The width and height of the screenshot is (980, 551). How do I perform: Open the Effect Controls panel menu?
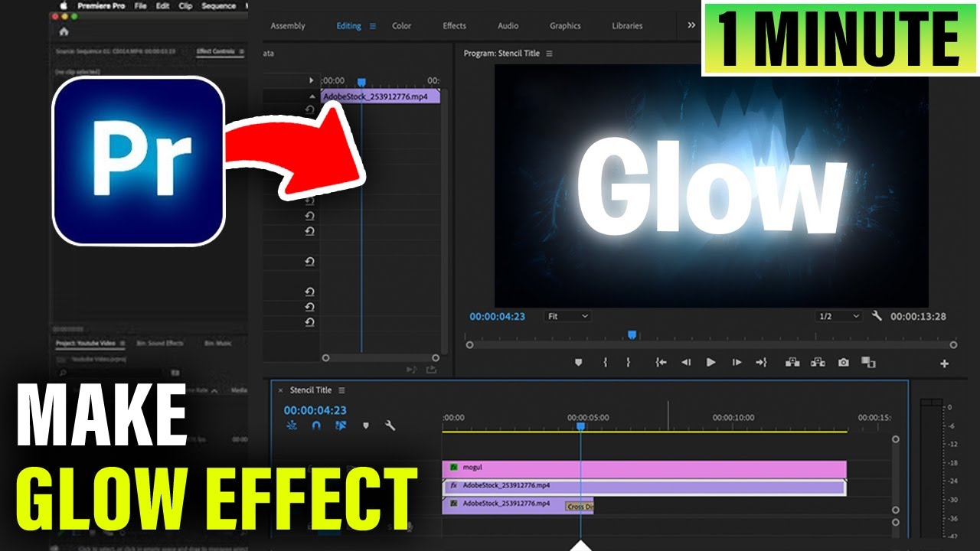click(241, 51)
